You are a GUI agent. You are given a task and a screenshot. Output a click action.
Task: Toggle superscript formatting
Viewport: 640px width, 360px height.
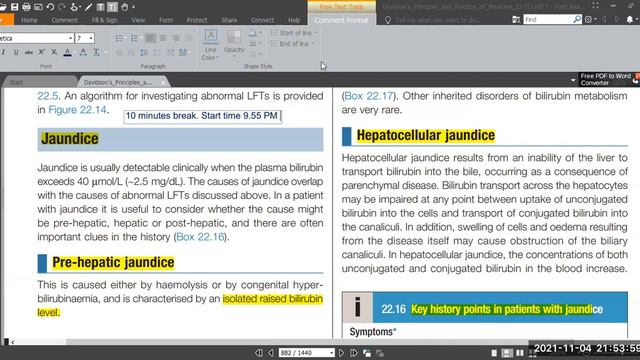click(x=41, y=52)
